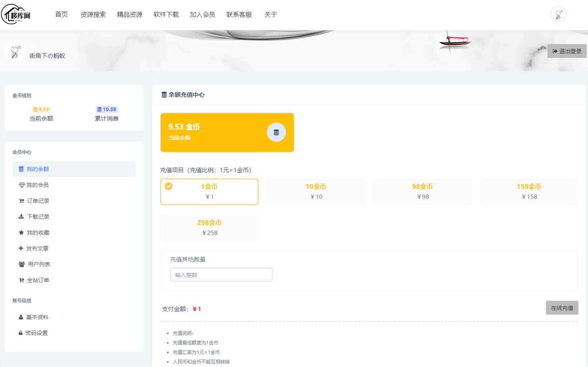The image size is (588, 367).
Task: Click the download icon for 下载记录
Action: pos(21,217)
